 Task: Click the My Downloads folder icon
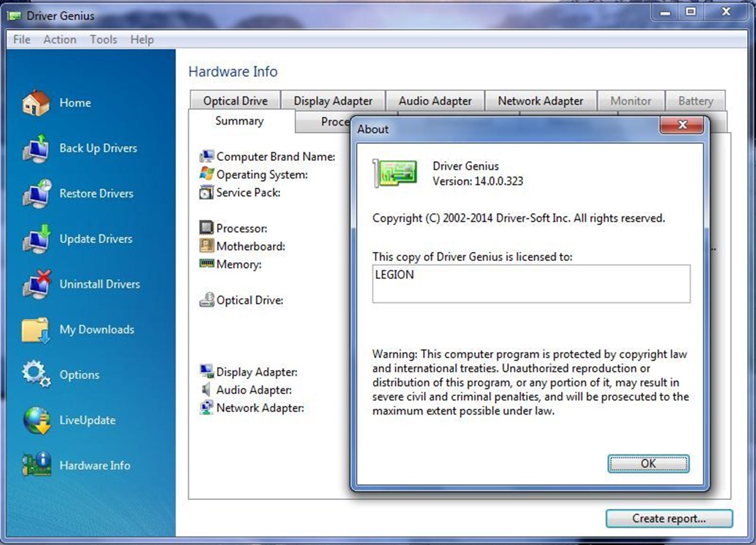tap(35, 330)
